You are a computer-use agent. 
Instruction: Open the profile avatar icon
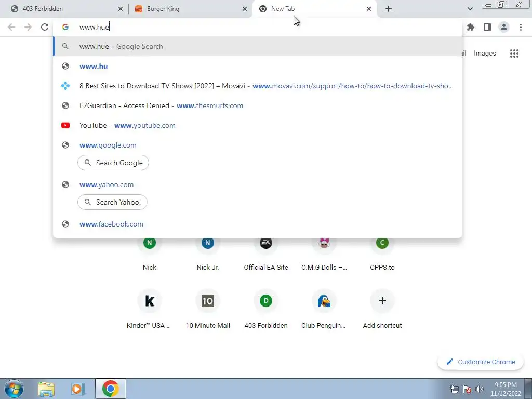point(504,27)
